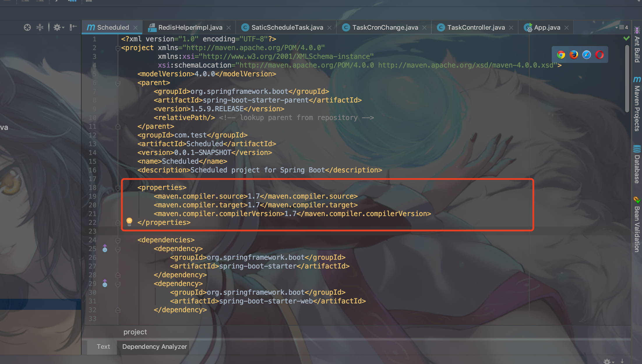Open Ant Build tool window
The height and width of the screenshot is (364, 642).
[x=637, y=44]
